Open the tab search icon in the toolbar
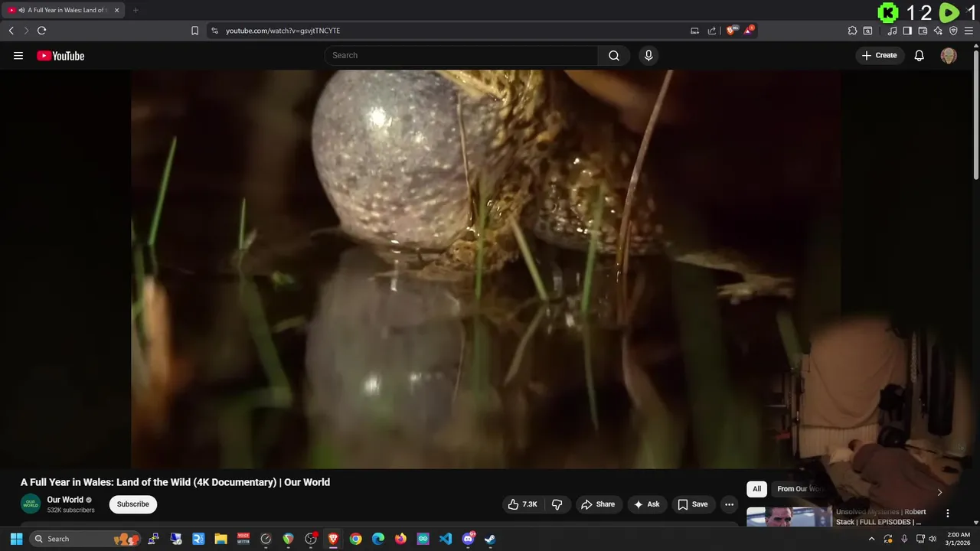This screenshot has height=551, width=980. (867, 31)
